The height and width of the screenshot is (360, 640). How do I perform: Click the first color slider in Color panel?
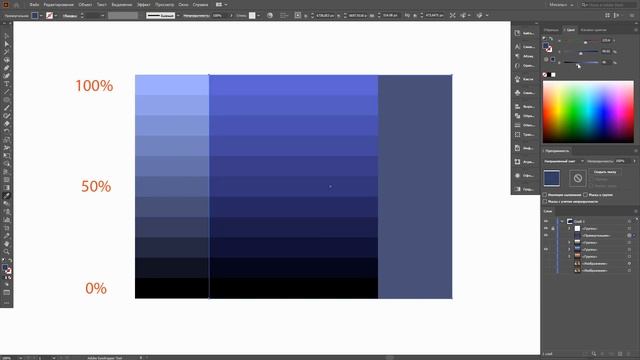[x=581, y=42]
